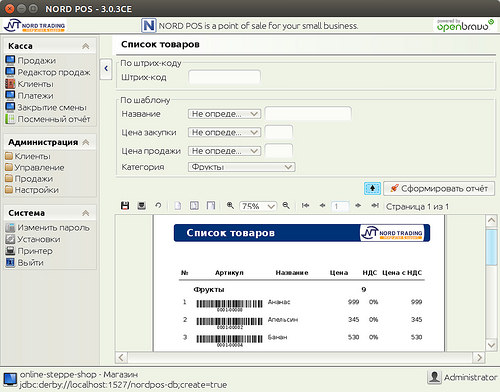Open the Название condition dropdown
This screenshot has width=500, height=392.
224,114
